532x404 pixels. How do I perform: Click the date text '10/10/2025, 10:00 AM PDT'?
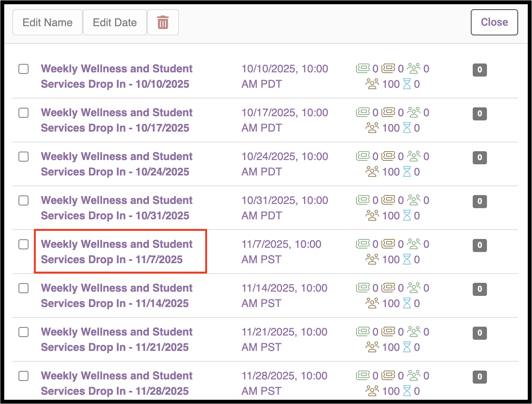[285, 76]
